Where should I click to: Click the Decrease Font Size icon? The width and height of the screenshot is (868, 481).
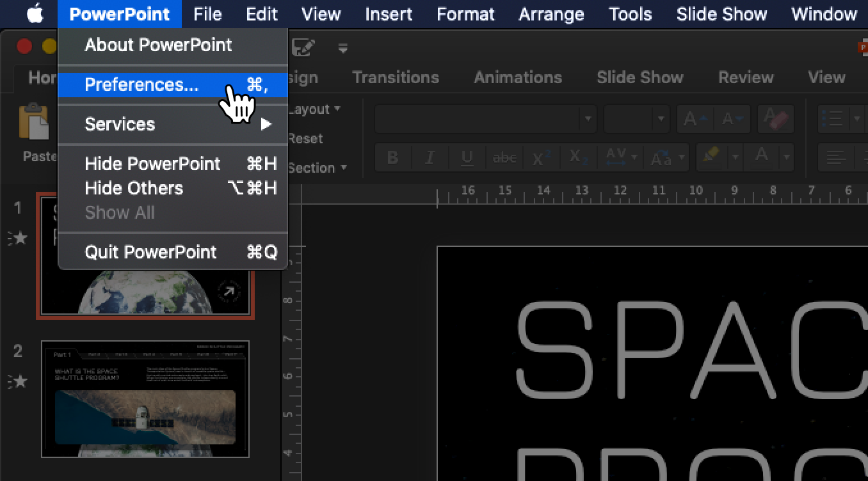[732, 120]
